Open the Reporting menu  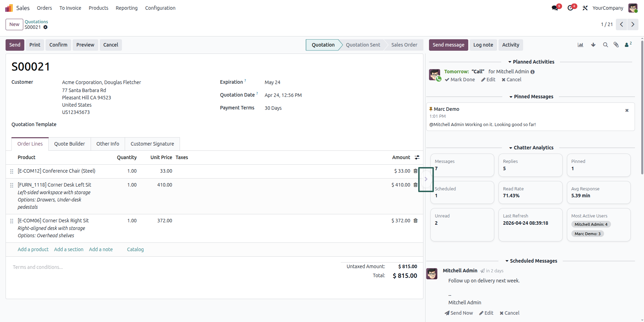click(126, 8)
